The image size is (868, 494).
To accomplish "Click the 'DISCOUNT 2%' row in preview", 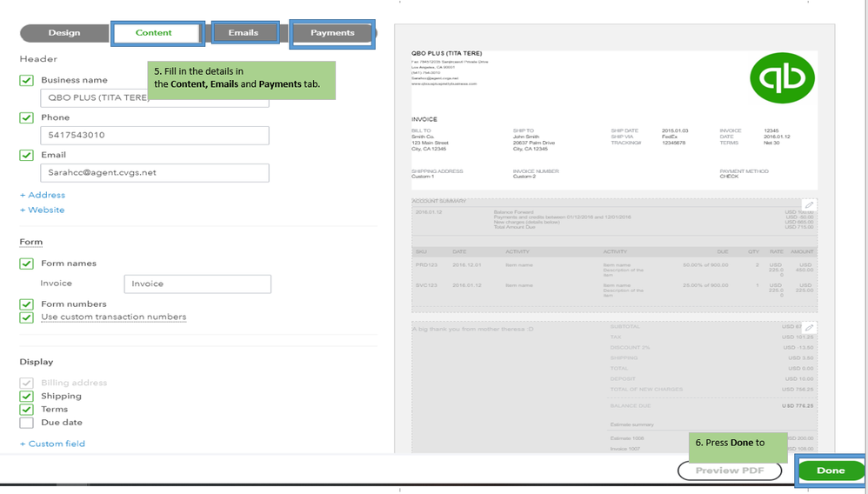I will [712, 348].
